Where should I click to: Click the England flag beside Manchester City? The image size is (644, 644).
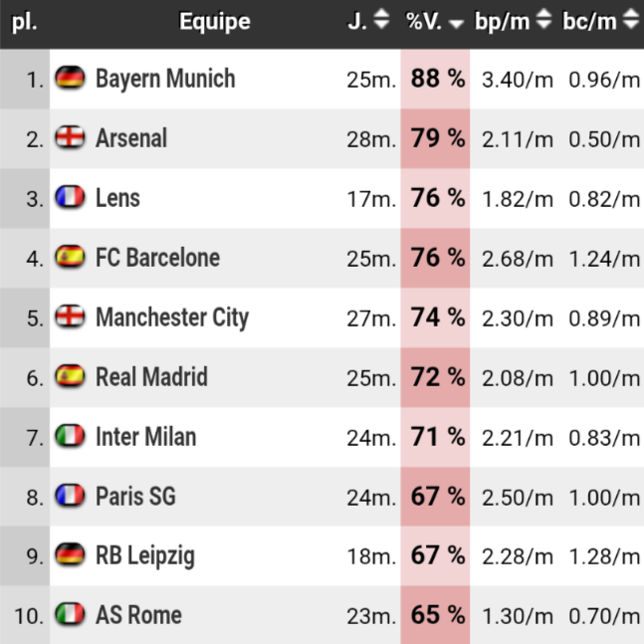[70, 318]
